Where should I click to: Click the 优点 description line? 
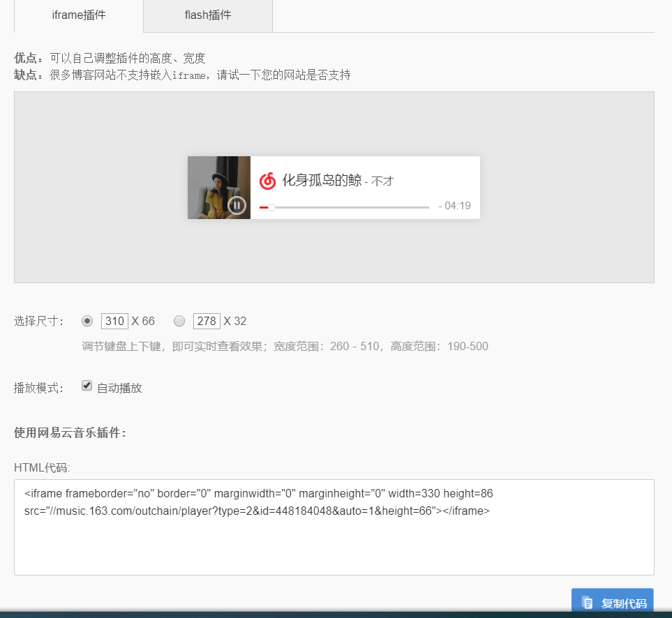click(x=110, y=58)
